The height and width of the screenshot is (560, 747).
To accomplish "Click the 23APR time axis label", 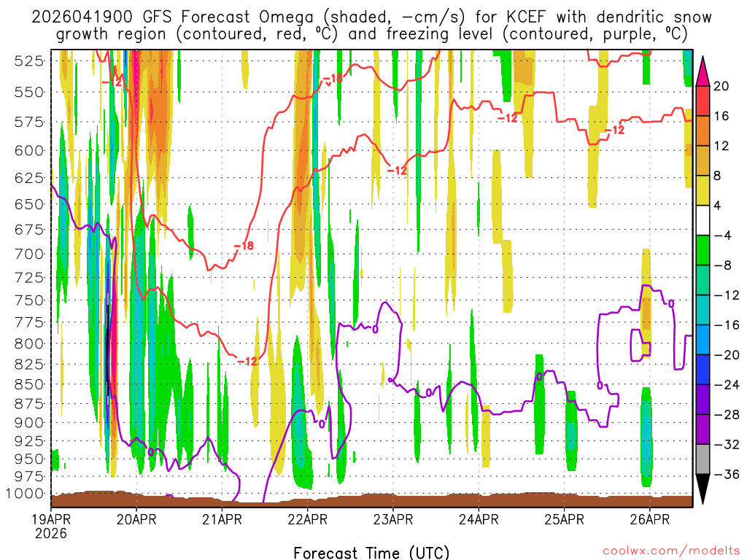I will coord(393,519).
